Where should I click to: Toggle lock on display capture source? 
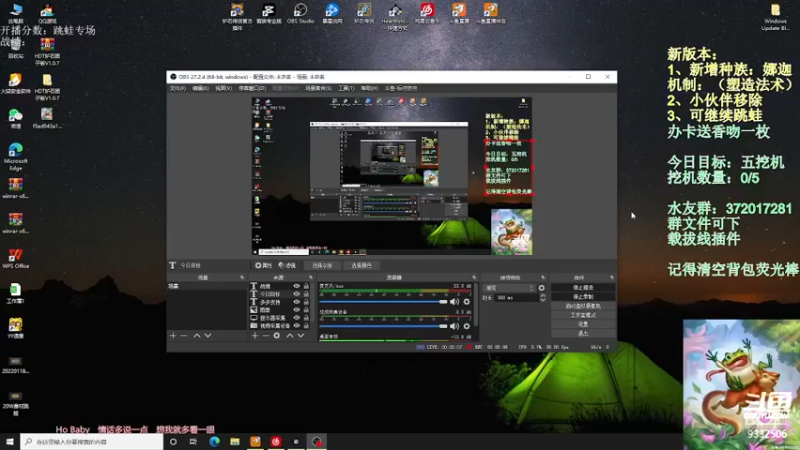[306, 317]
